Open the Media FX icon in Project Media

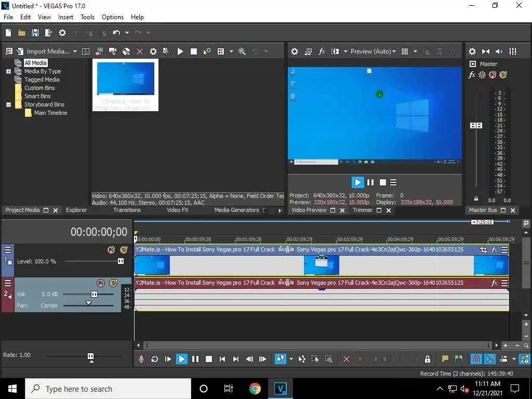[167, 51]
